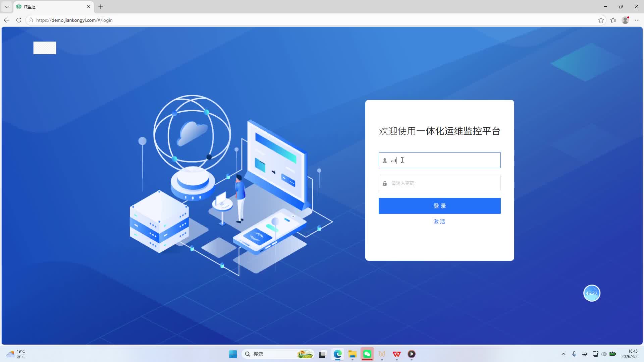Go back using browser back arrow
The image size is (644, 362).
click(7, 20)
